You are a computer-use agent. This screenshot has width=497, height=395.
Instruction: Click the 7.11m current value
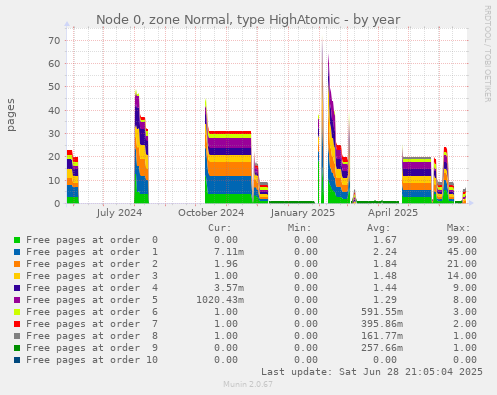click(229, 252)
